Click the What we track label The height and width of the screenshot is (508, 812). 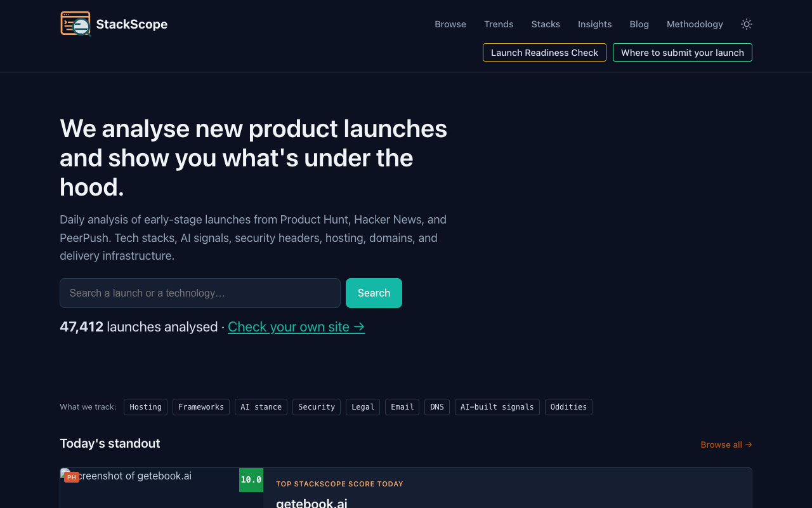click(x=88, y=407)
